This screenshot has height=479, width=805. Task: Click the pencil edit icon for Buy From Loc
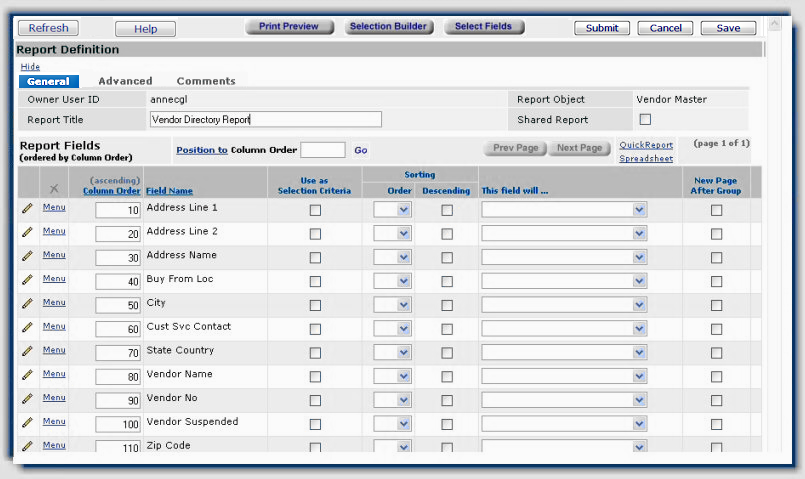[x=27, y=279]
